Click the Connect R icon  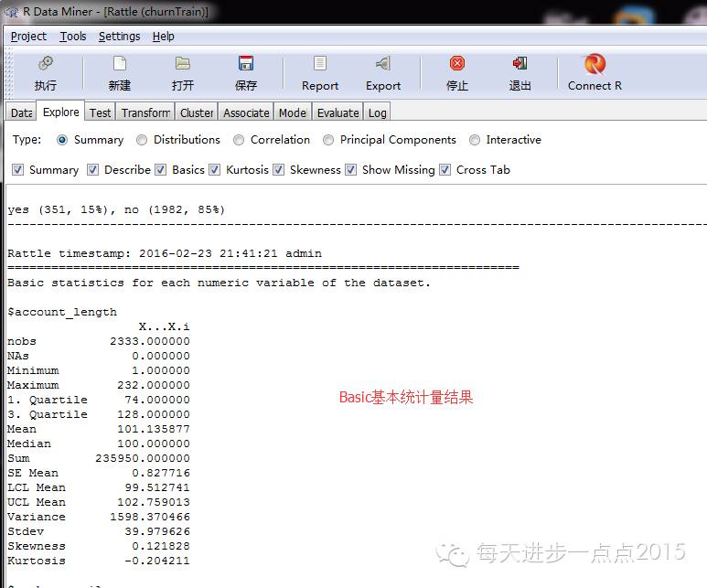pyautogui.click(x=595, y=64)
